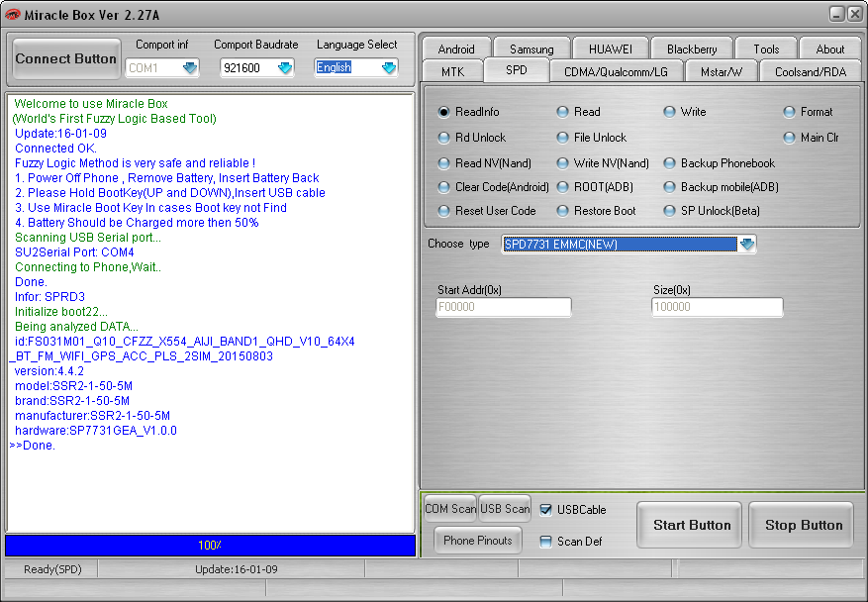This screenshot has height=602, width=868.
Task: Open Comport inf dropdown arrow
Action: click(190, 67)
